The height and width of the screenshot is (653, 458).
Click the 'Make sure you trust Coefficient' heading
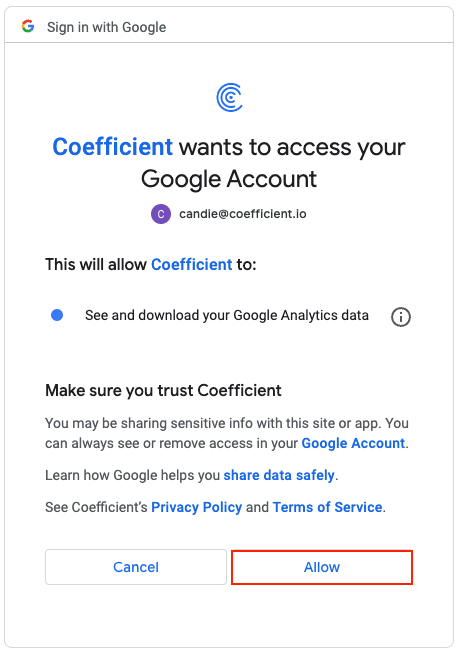coord(163,391)
